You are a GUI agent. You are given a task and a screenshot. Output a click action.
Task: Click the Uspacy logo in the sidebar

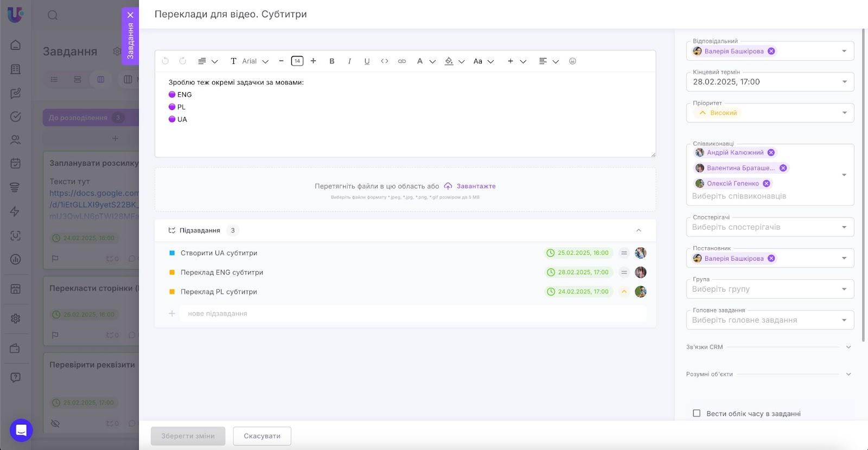tap(15, 15)
